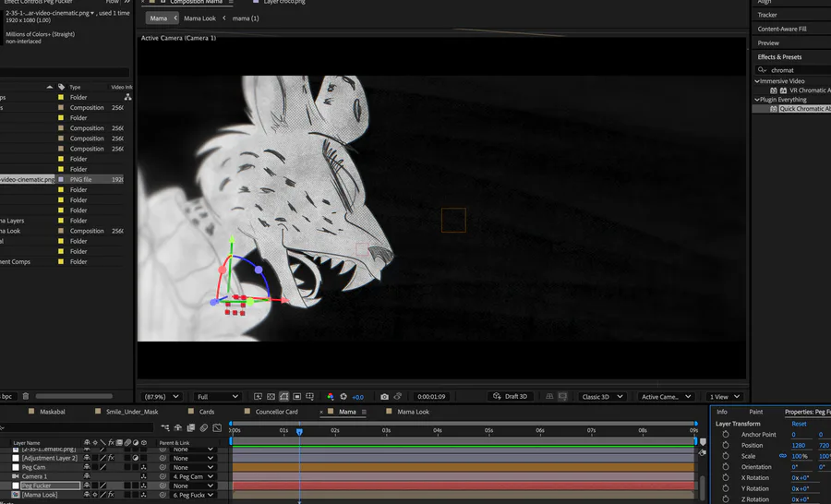Click the reset exposure icon
The height and width of the screenshot is (504, 831).
(x=343, y=396)
